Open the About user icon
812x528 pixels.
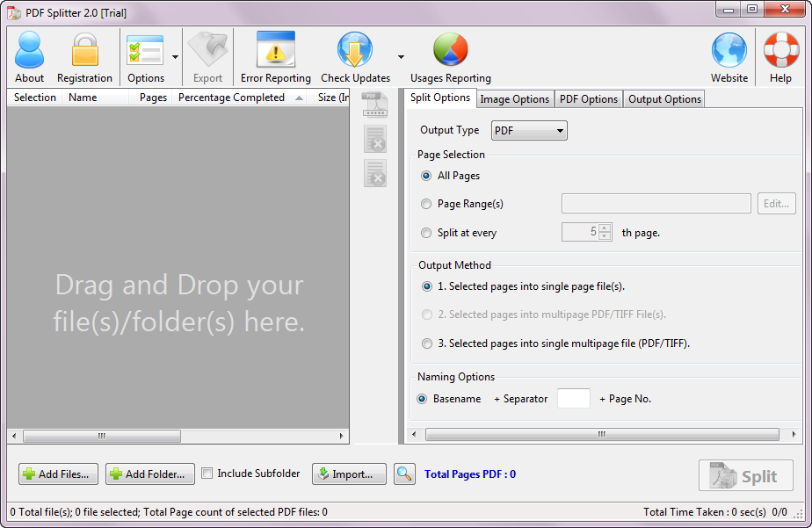(x=29, y=51)
